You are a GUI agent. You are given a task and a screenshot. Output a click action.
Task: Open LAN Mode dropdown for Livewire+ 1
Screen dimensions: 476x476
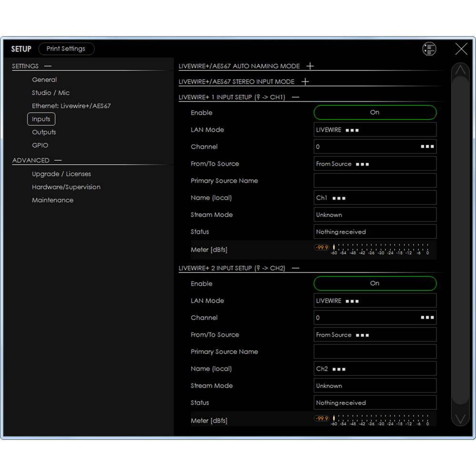click(x=375, y=129)
